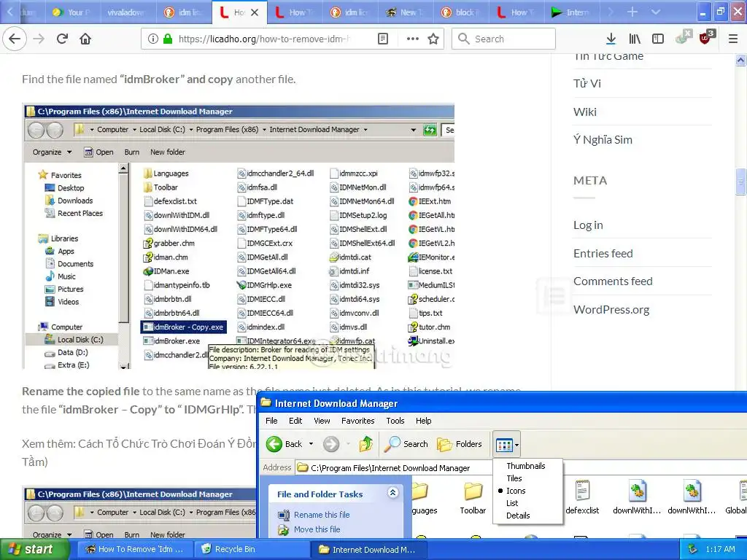
Task: Follow the Log in link
Action: click(588, 225)
